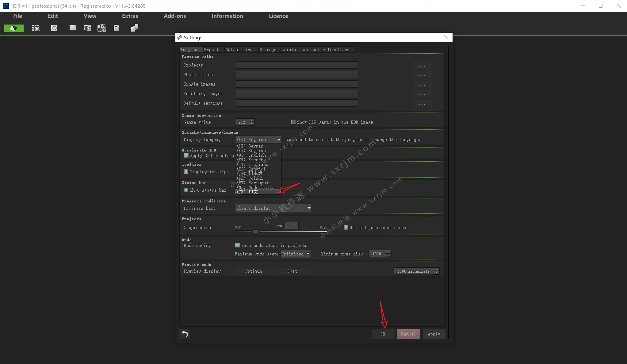Toggle Show HDR gamma checkbox

(x=293, y=122)
